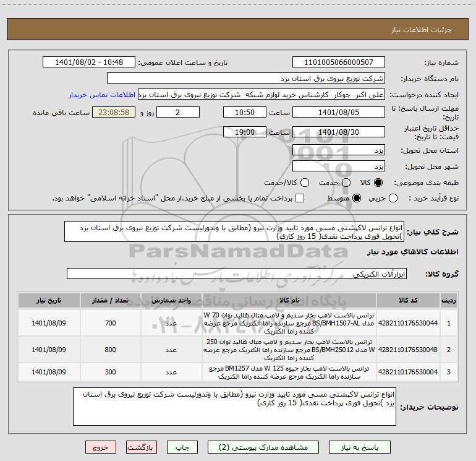Click the delivery city field یزد
The image size is (476, 461).
click(x=339, y=166)
